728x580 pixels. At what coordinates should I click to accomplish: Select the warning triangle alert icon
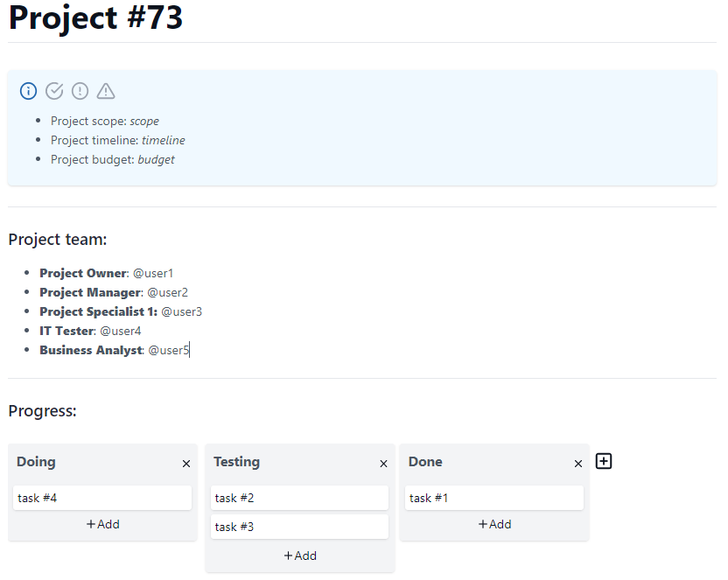(106, 91)
